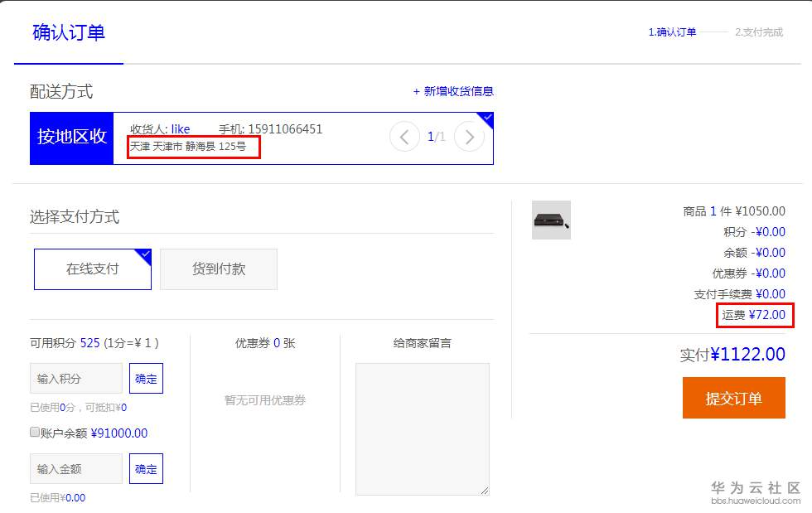Image resolution: width=812 pixels, height=513 pixels.
Task: Click step 1.确认订单 in progress bar
Action: pos(672,32)
